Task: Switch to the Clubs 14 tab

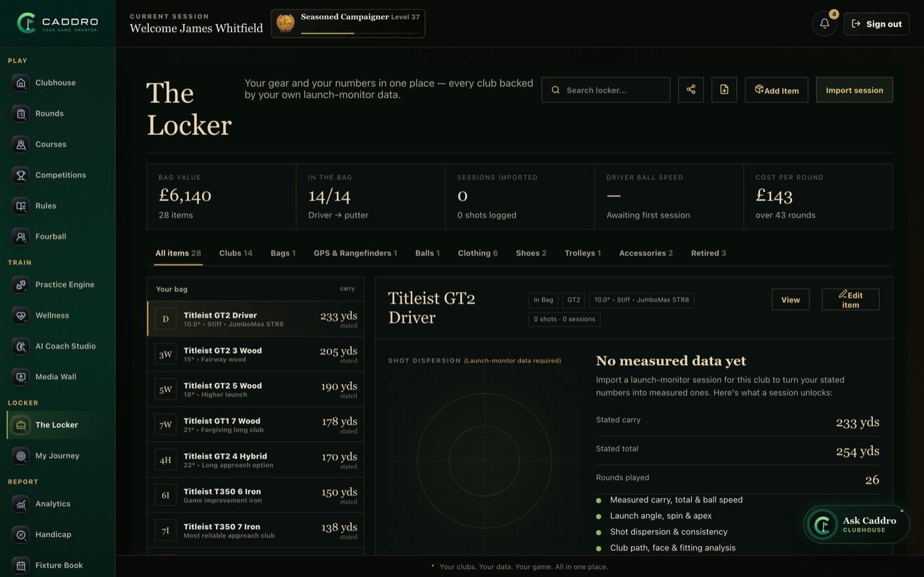Action: click(x=236, y=253)
